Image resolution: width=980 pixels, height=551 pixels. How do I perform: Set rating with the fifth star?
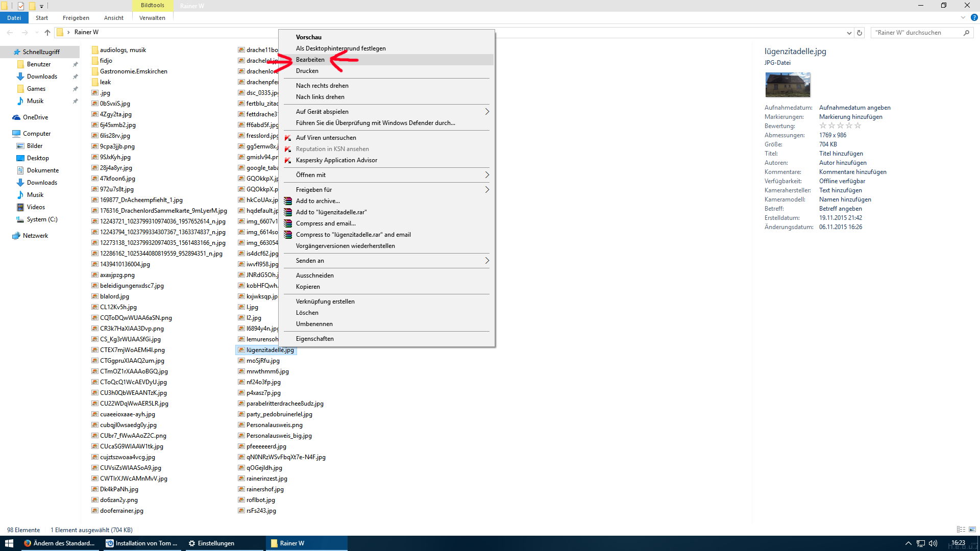tap(857, 126)
